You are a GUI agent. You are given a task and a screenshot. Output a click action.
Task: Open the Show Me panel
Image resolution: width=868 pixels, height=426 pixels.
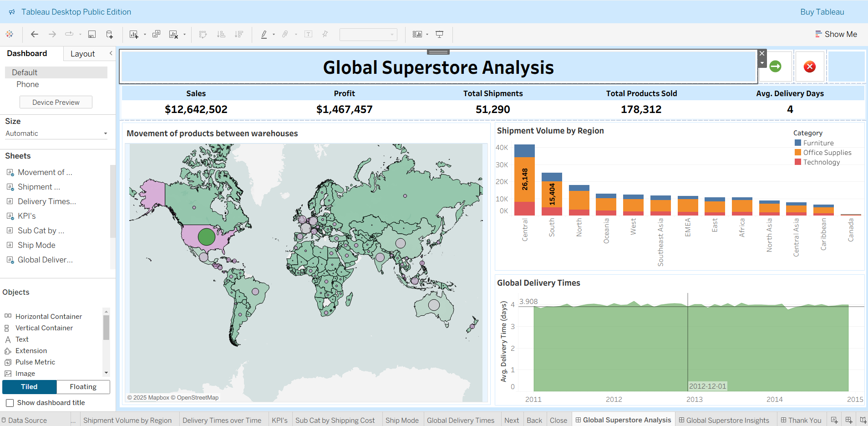click(836, 34)
